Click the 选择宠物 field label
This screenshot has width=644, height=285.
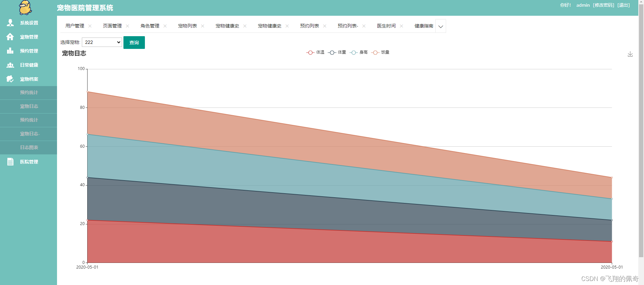(x=70, y=42)
